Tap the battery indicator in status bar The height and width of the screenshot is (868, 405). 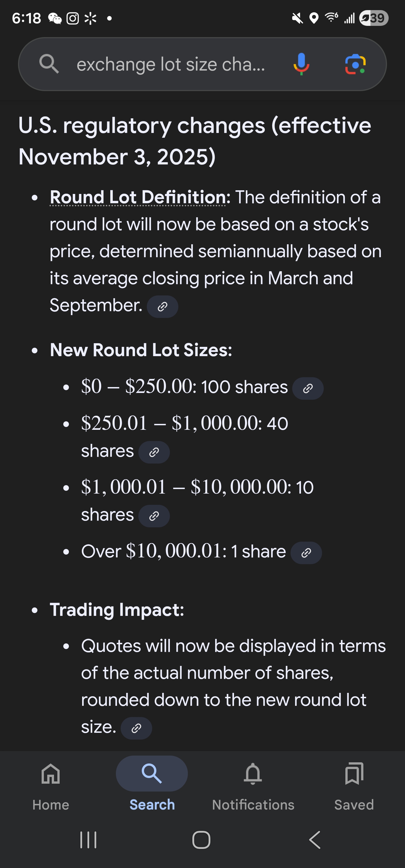click(373, 18)
